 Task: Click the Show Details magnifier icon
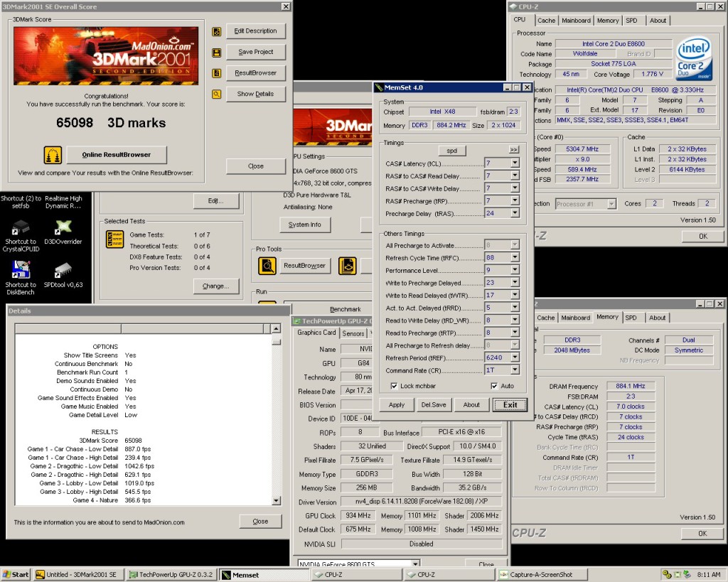pos(216,95)
